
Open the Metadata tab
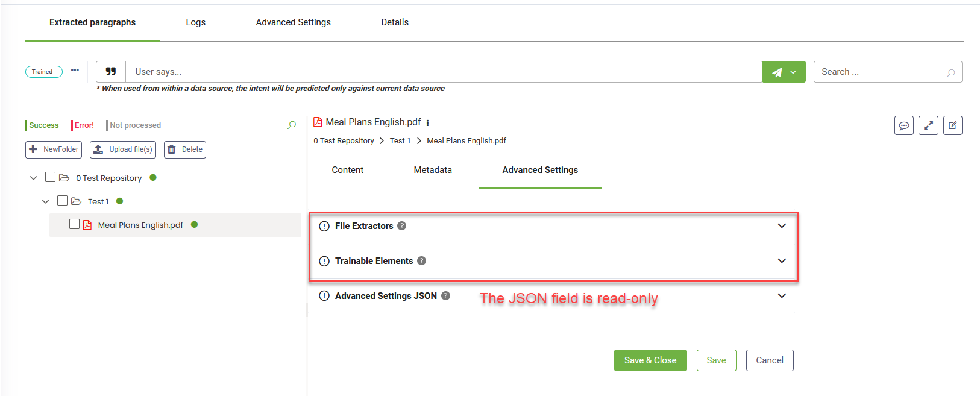432,170
